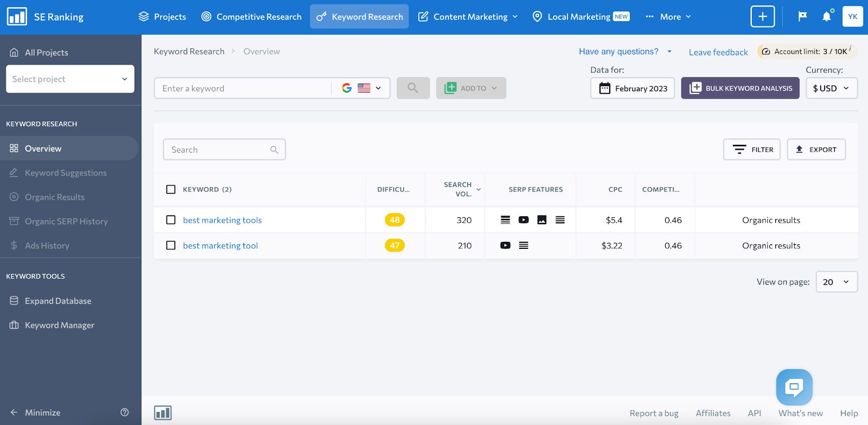The width and height of the screenshot is (868, 425).
Task: Open search engine region dropdown arrow
Action: pyautogui.click(x=378, y=88)
